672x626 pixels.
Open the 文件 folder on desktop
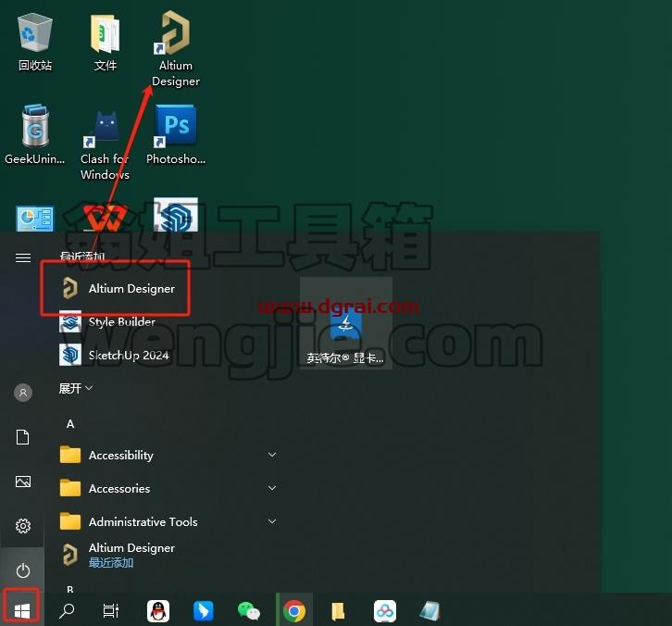tap(105, 42)
